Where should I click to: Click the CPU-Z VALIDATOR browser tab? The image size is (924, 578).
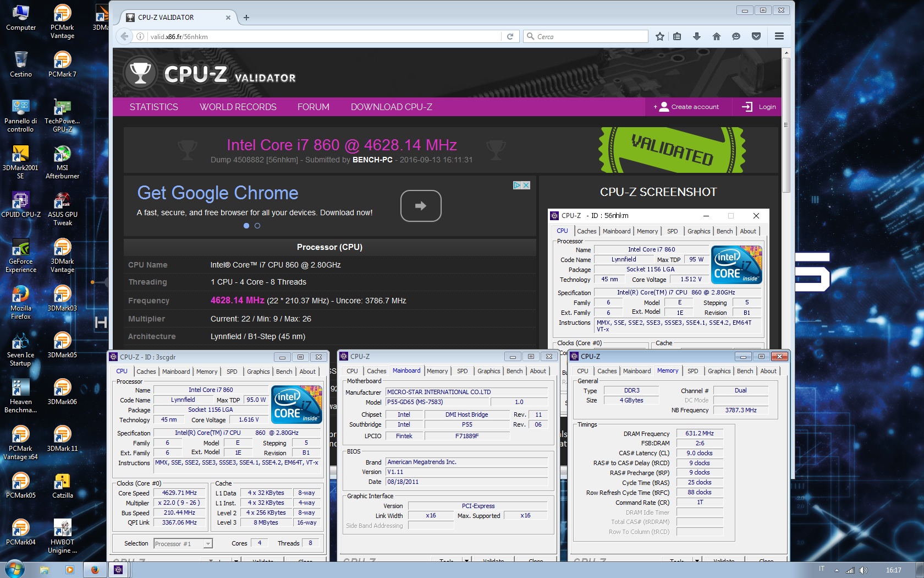pyautogui.click(x=178, y=18)
